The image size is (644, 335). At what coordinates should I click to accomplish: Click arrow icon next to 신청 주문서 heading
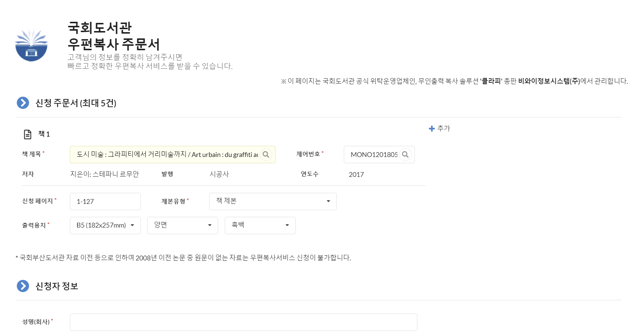[x=23, y=103]
